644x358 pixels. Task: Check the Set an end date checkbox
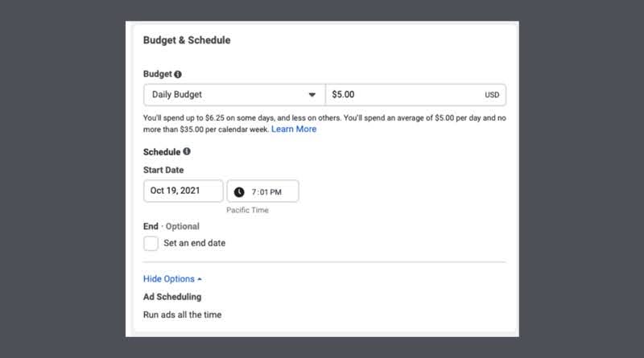(x=151, y=243)
